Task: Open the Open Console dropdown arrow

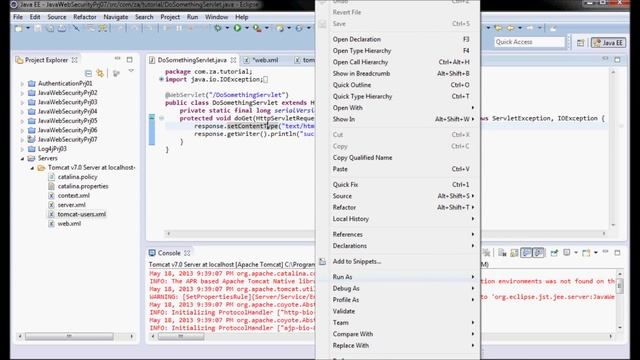Action: click(596, 253)
